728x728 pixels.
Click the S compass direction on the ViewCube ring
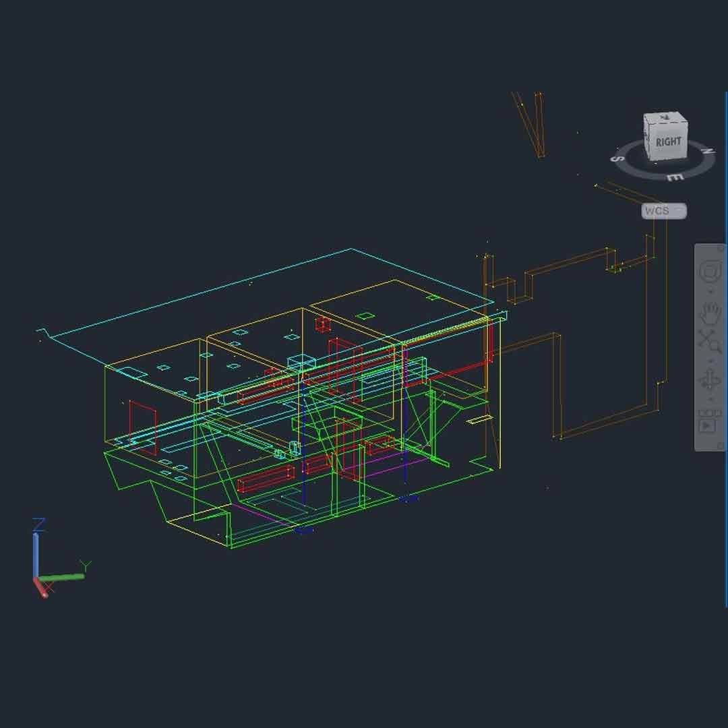(x=618, y=159)
